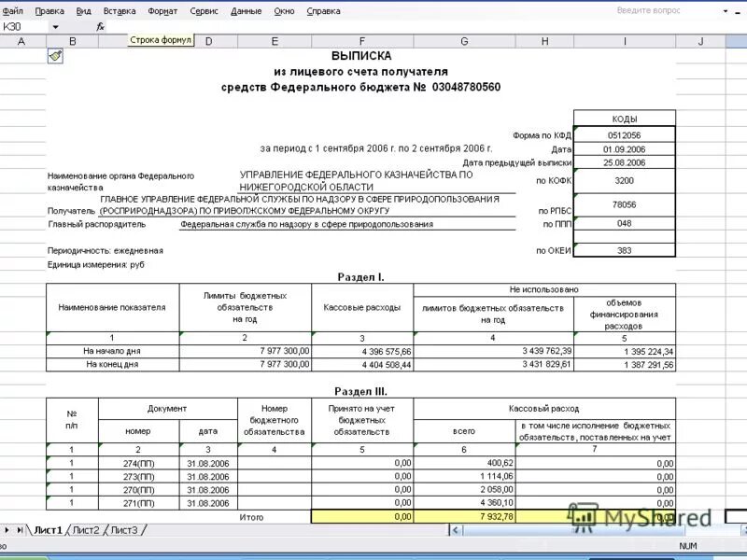Open the Данные menu
The image size is (747, 560).
click(x=246, y=10)
